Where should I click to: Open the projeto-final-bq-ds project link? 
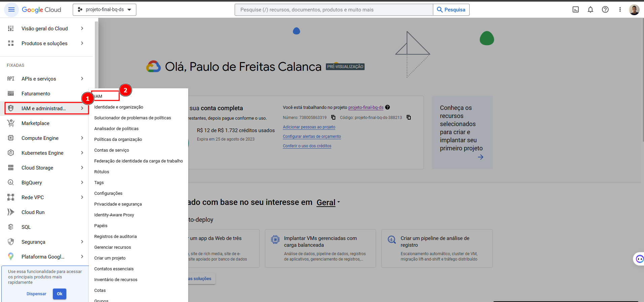click(x=366, y=108)
